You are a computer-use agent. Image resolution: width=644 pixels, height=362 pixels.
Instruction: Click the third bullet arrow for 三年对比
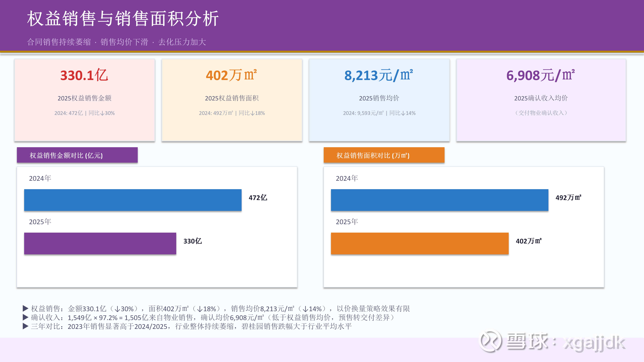(x=25, y=326)
